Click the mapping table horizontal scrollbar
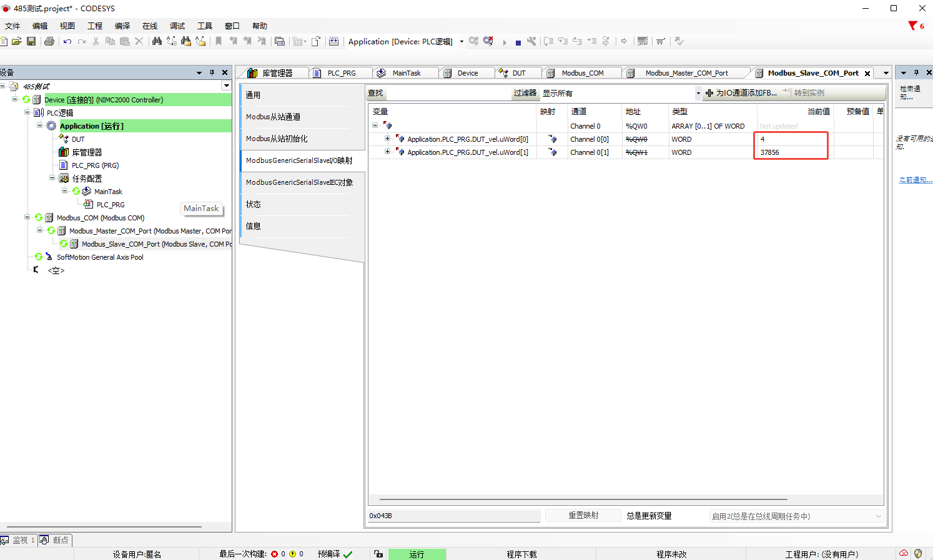The height and width of the screenshot is (560, 933). tap(583, 499)
